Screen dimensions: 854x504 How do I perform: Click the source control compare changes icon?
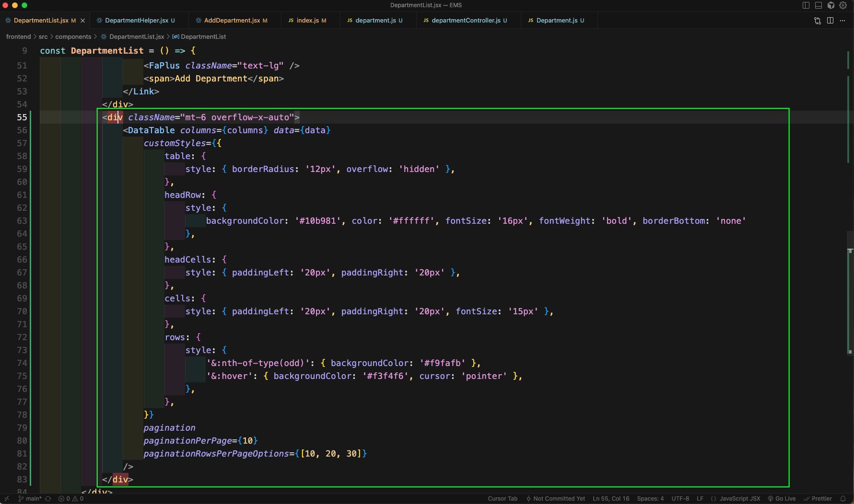tap(818, 21)
